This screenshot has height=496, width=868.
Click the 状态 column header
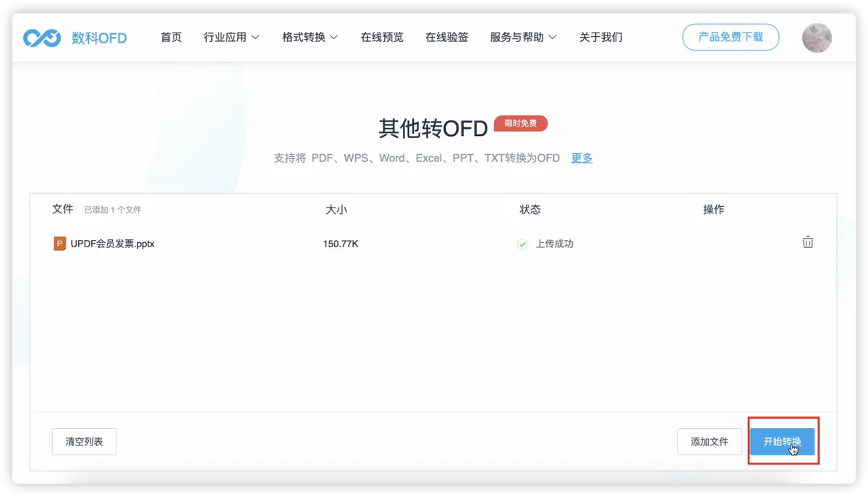530,210
